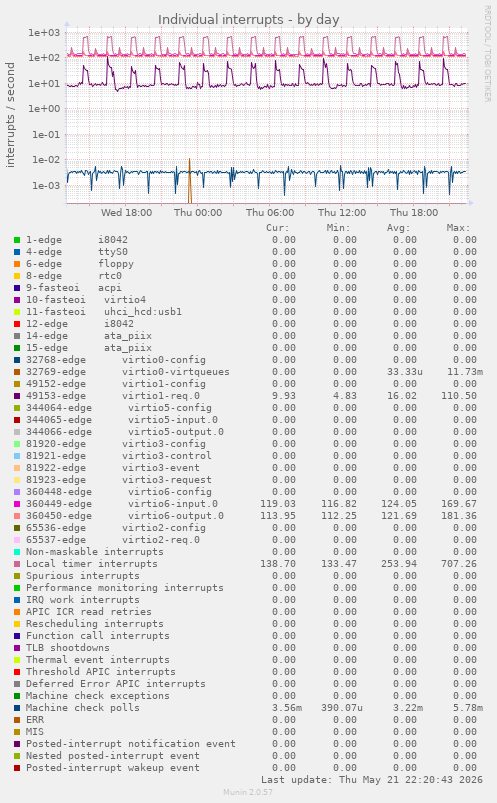Click the Avg column header
Image resolution: width=497 pixels, height=803 pixels.
tap(398, 228)
